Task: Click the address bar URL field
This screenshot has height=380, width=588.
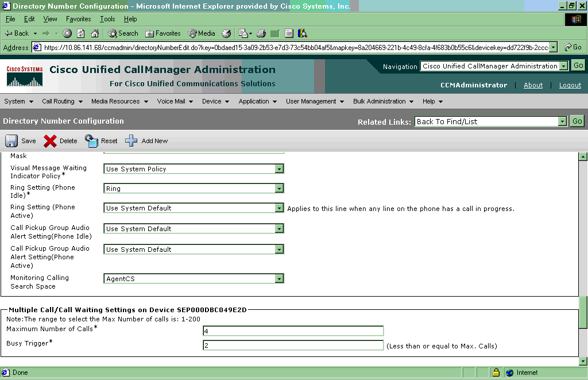Action: point(296,47)
